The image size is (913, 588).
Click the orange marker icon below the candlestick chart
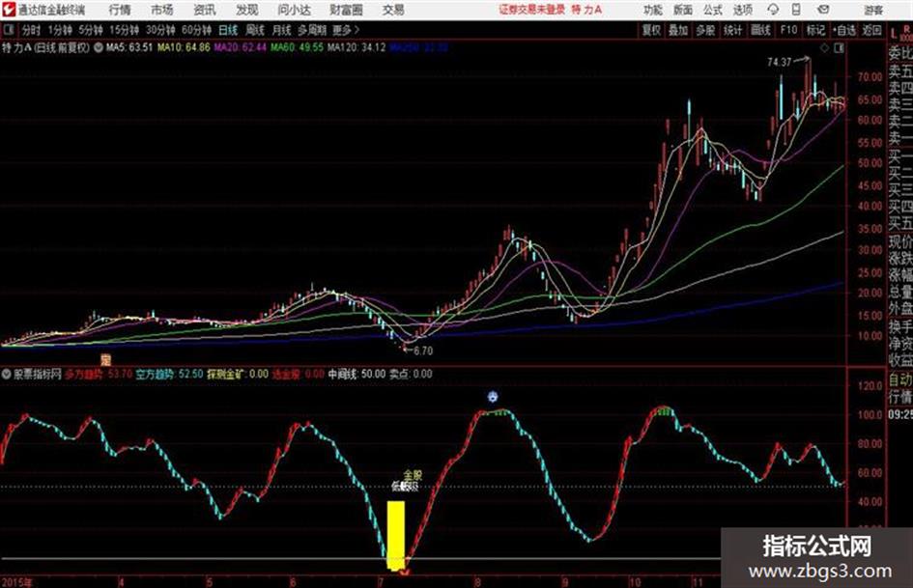(105, 359)
